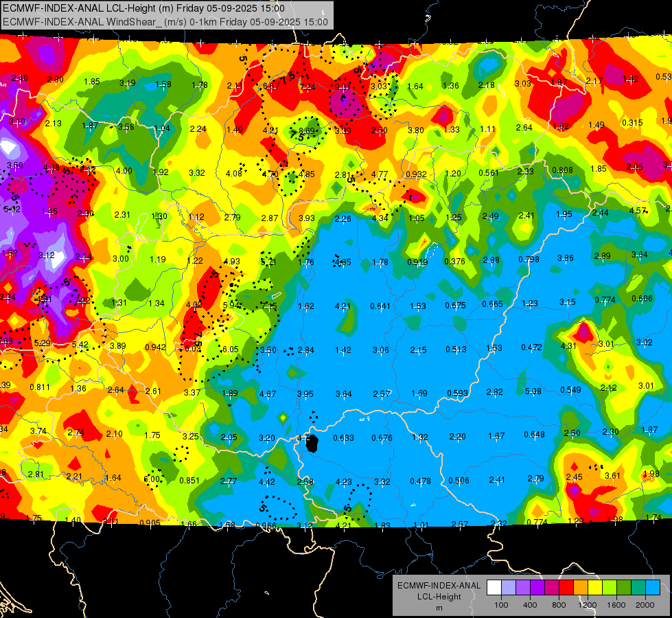Image resolution: width=672 pixels, height=618 pixels.
Task: Select the orange legend swatch
Action: (580, 588)
